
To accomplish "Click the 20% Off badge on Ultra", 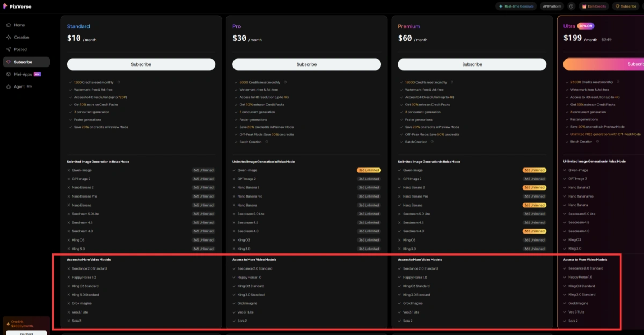I will 586,26.
